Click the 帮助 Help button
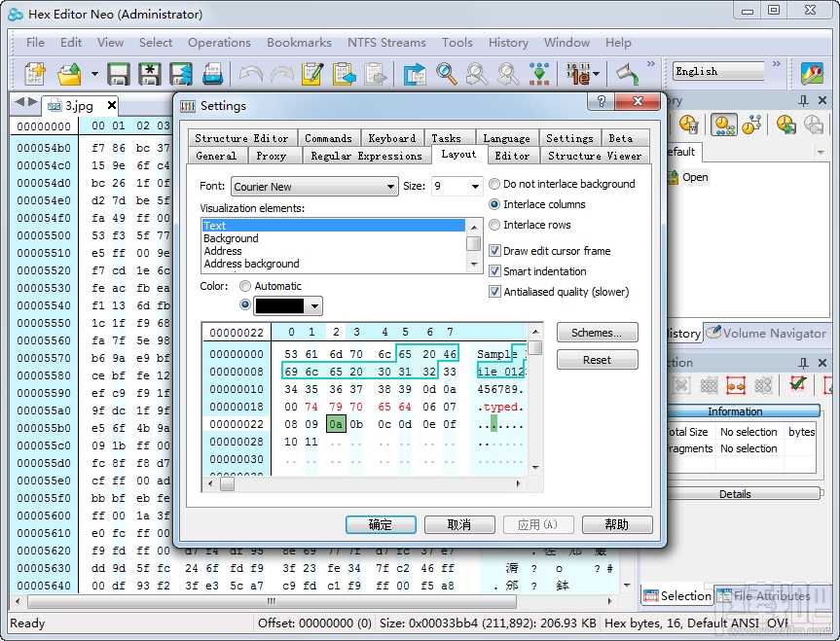Image resolution: width=840 pixels, height=641 pixels. [x=616, y=524]
